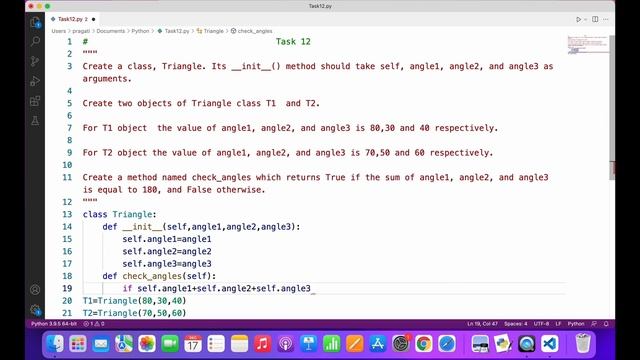Select the Python language mode in status bar

pyautogui.click(x=576, y=324)
